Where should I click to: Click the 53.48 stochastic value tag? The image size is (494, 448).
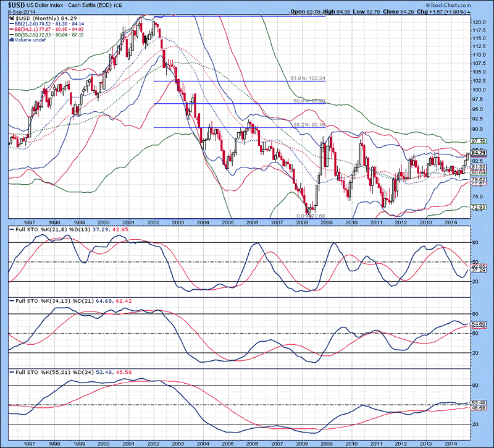tap(477, 402)
